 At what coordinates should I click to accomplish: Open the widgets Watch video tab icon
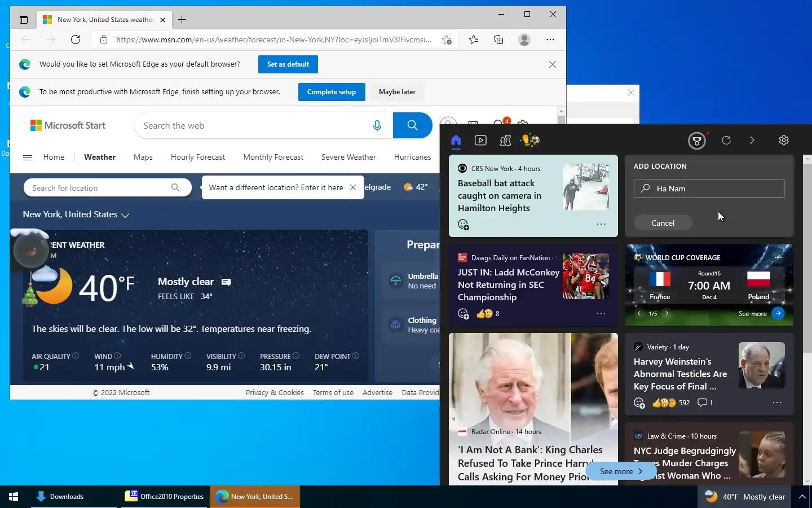[480, 141]
